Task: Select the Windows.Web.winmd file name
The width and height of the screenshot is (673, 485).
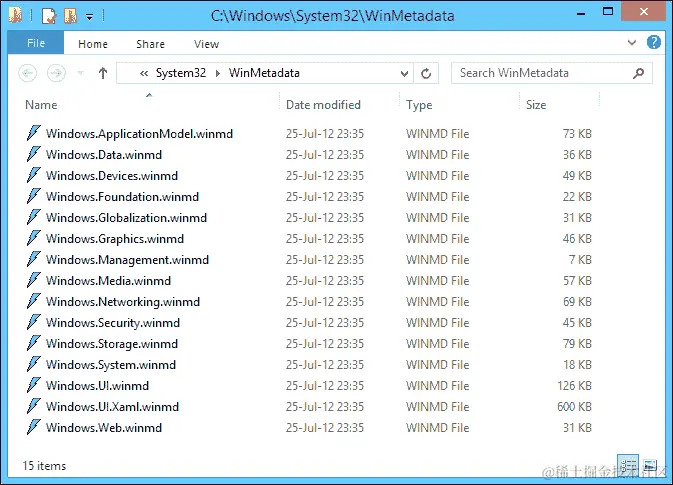Action: click(104, 427)
